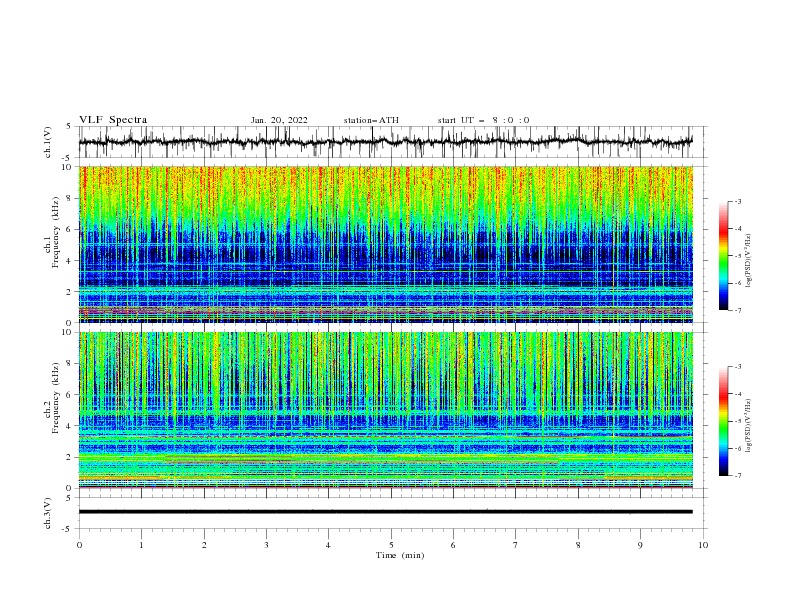Image resolution: width=792 pixels, height=612 pixels.
Task: Click the time axis tick label "10"
Action: tap(703, 545)
